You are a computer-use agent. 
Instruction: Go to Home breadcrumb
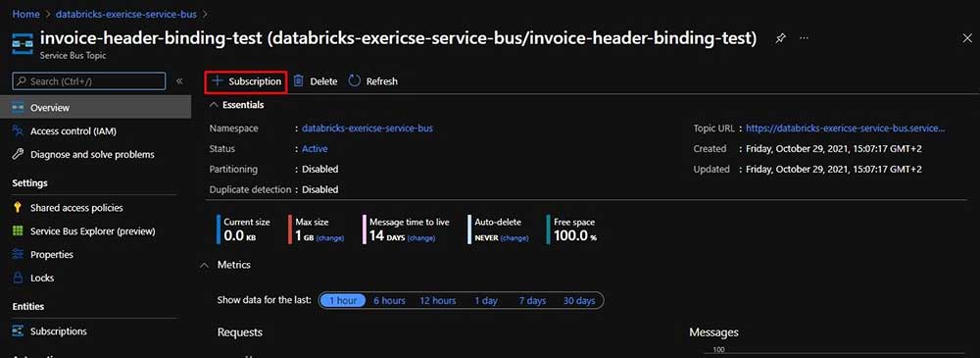(x=25, y=13)
